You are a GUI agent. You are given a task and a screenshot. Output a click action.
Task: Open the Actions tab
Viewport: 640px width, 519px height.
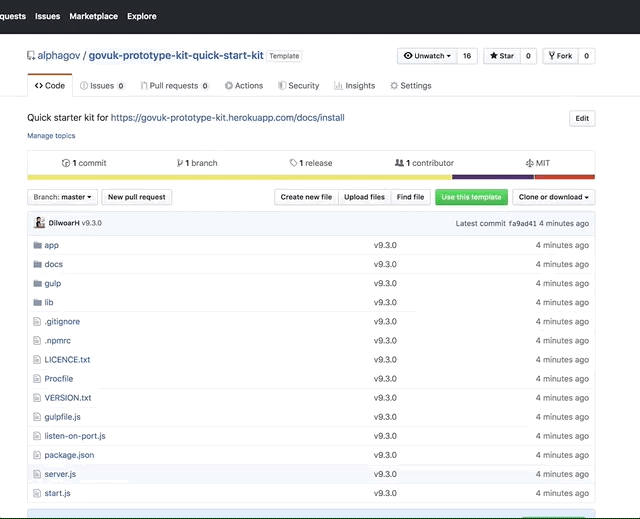[244, 86]
